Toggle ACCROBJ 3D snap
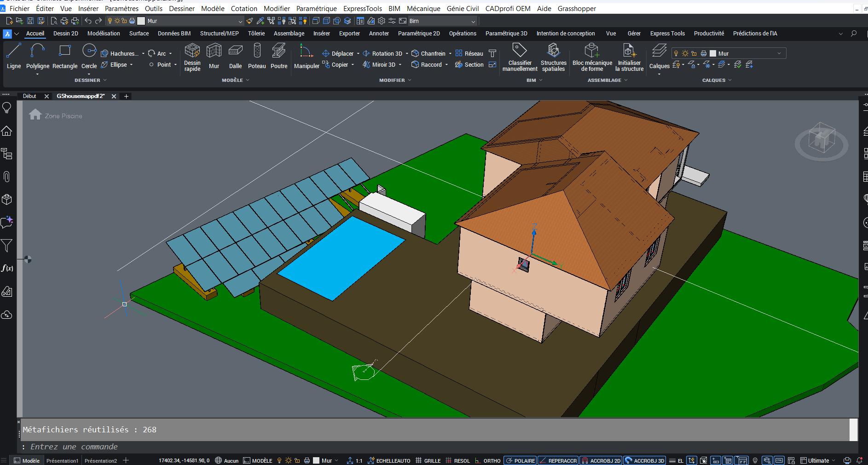Screen dimensions: 868x465 pyautogui.click(x=645, y=460)
